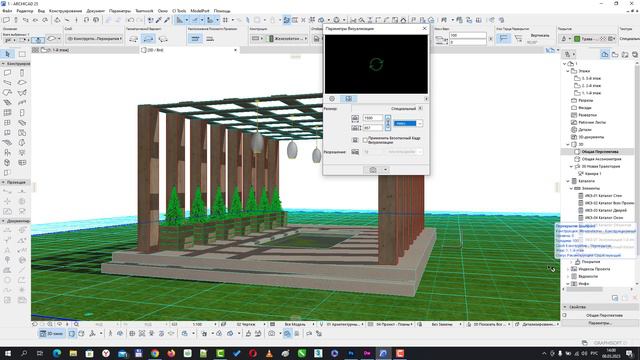Toggle the highlighted slab edge angle button
This screenshot has height=360, width=640.
[x=504, y=38]
